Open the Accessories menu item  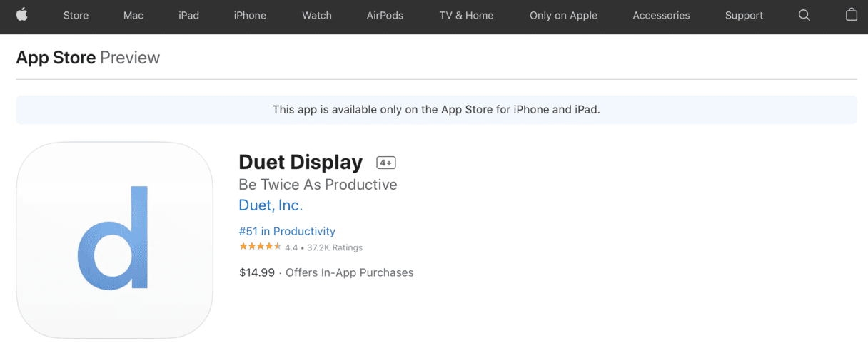click(661, 15)
